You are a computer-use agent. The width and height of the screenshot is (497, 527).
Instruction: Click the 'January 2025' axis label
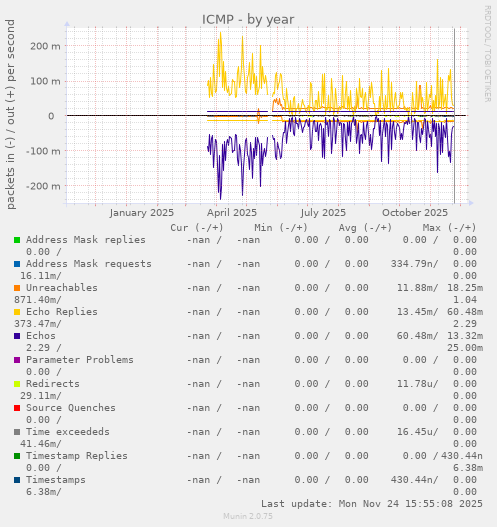point(141,213)
